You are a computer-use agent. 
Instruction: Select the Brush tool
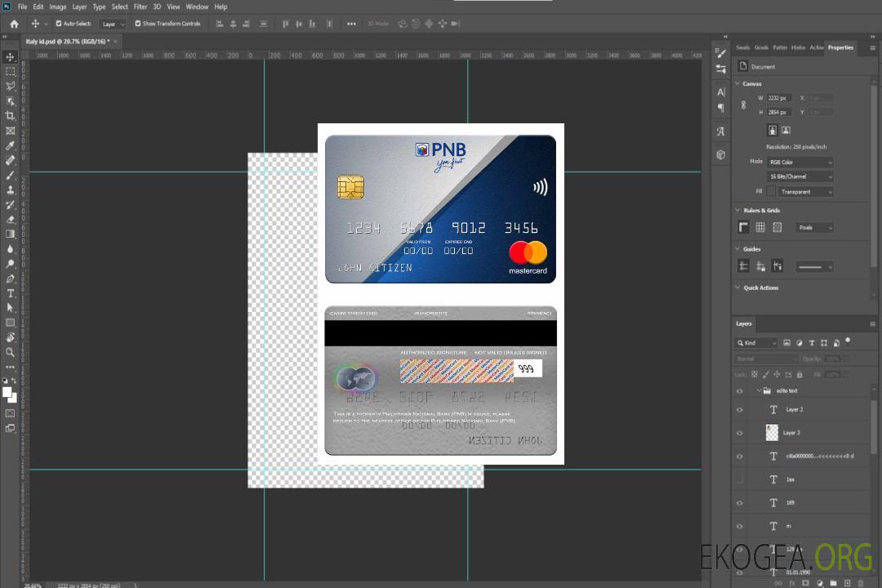(x=10, y=175)
